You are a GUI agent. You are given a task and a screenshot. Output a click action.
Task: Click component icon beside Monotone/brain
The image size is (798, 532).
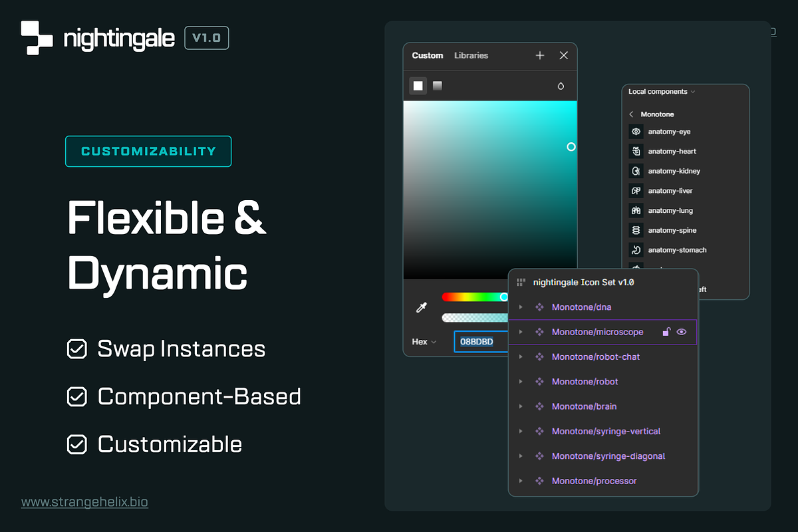pyautogui.click(x=539, y=406)
